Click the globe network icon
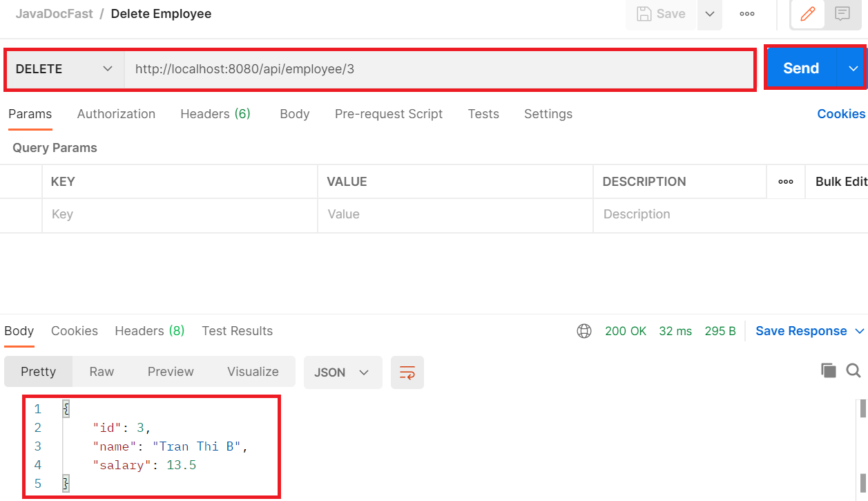868x501 pixels. [x=584, y=331]
